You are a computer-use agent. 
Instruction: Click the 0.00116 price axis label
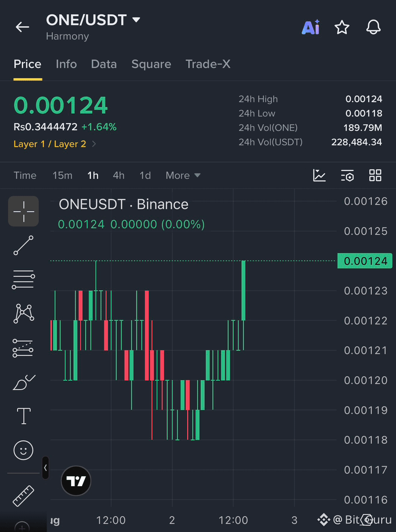[366, 500]
